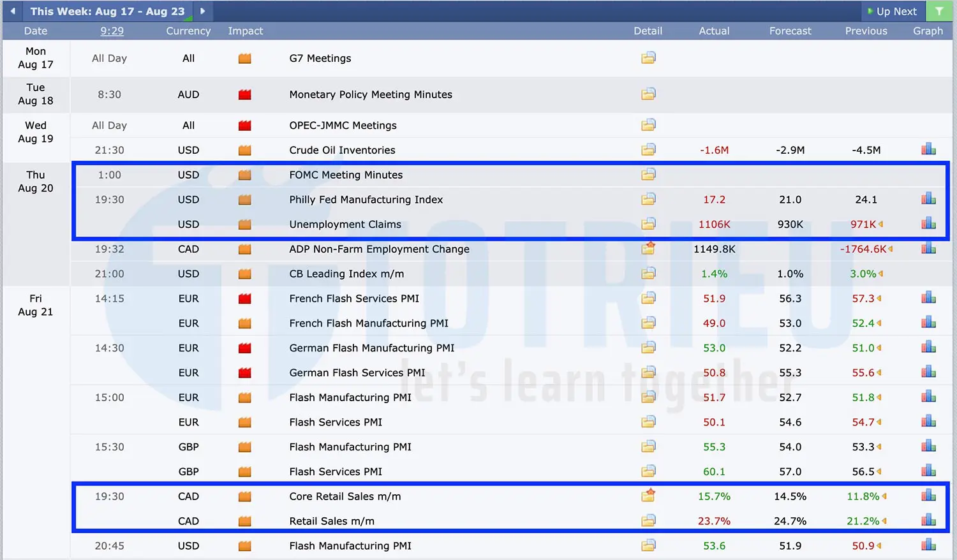Open detail folder for Philly Fed Manufacturing Index
Screen dimensions: 957x560
point(648,200)
